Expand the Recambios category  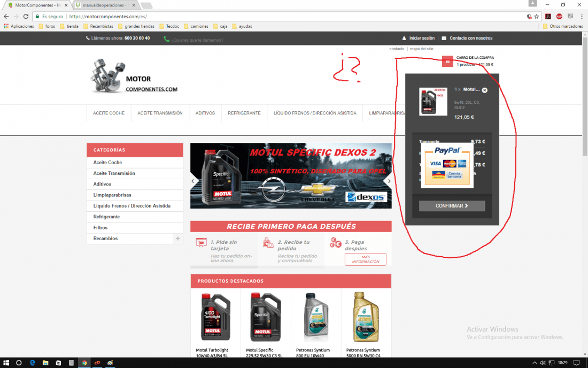tap(178, 239)
